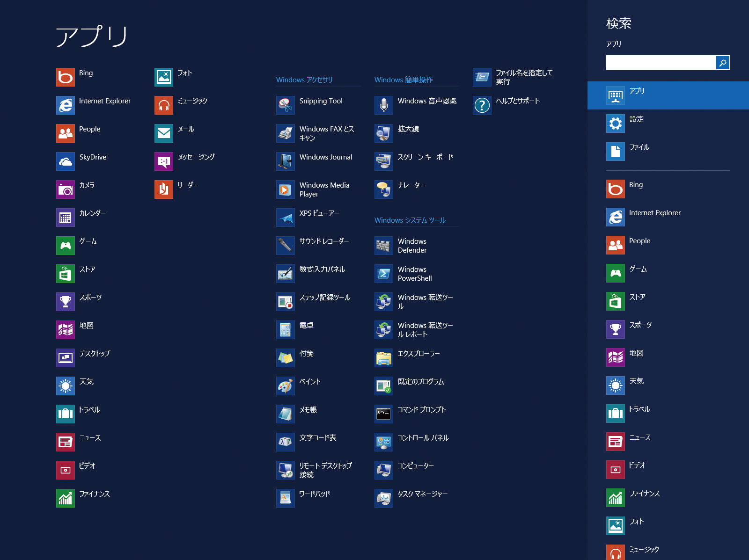Click the カメラ camera app icon
Screen dimensions: 749x560
[66, 189]
